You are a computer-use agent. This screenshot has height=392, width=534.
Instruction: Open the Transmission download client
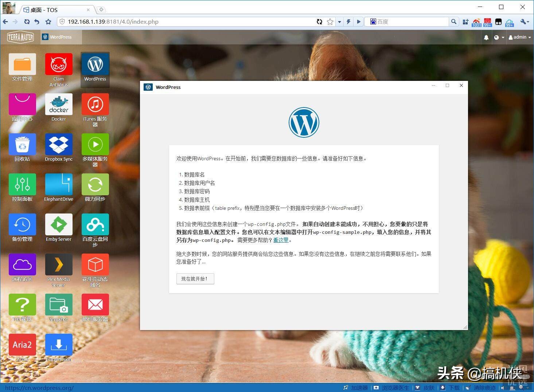[x=58, y=344]
